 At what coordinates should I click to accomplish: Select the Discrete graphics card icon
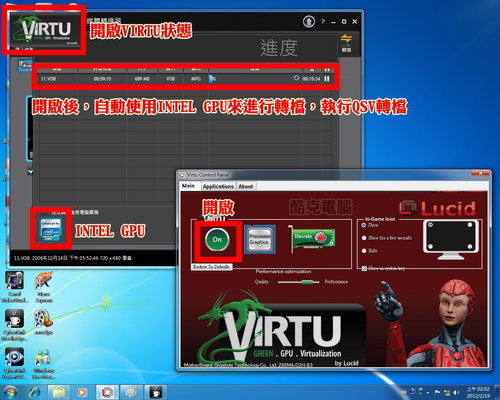coord(312,239)
